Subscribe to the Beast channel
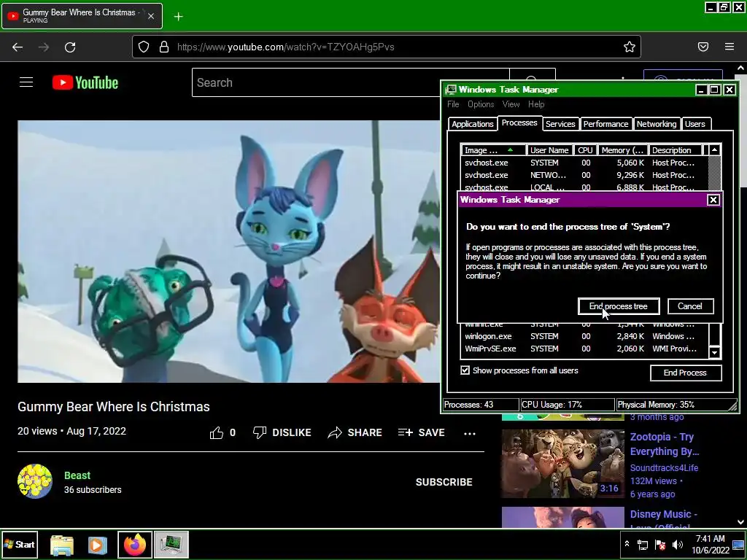Screen dimensions: 747x560 (444, 482)
